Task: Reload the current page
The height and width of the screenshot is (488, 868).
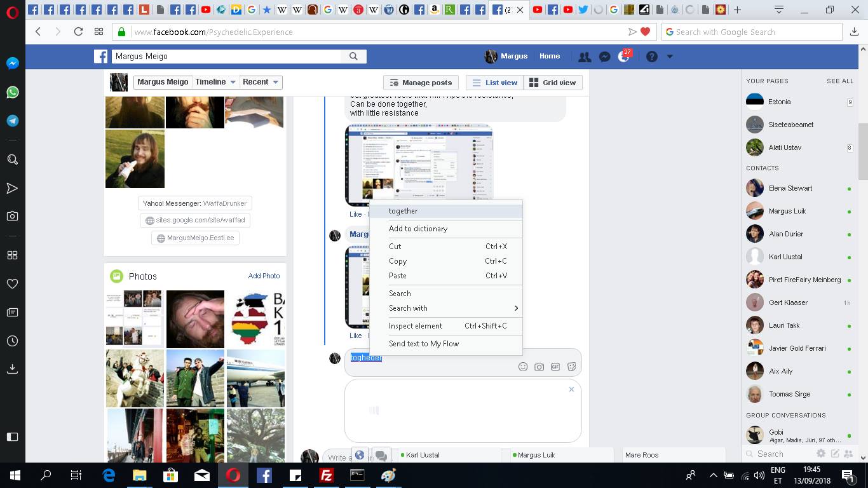Action: click(78, 32)
